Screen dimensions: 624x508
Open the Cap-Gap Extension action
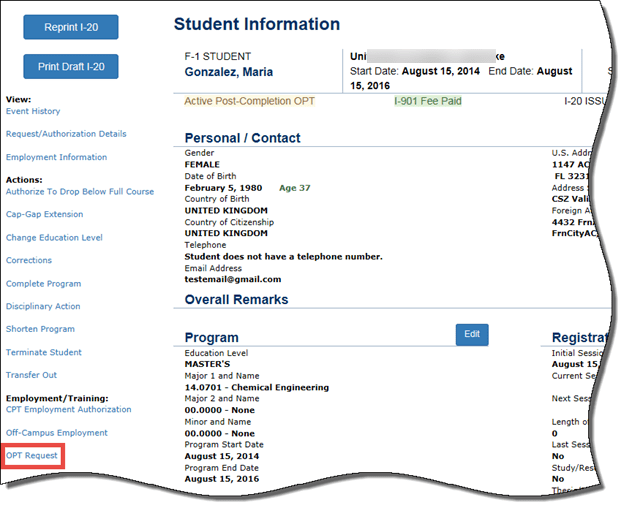coord(45,214)
